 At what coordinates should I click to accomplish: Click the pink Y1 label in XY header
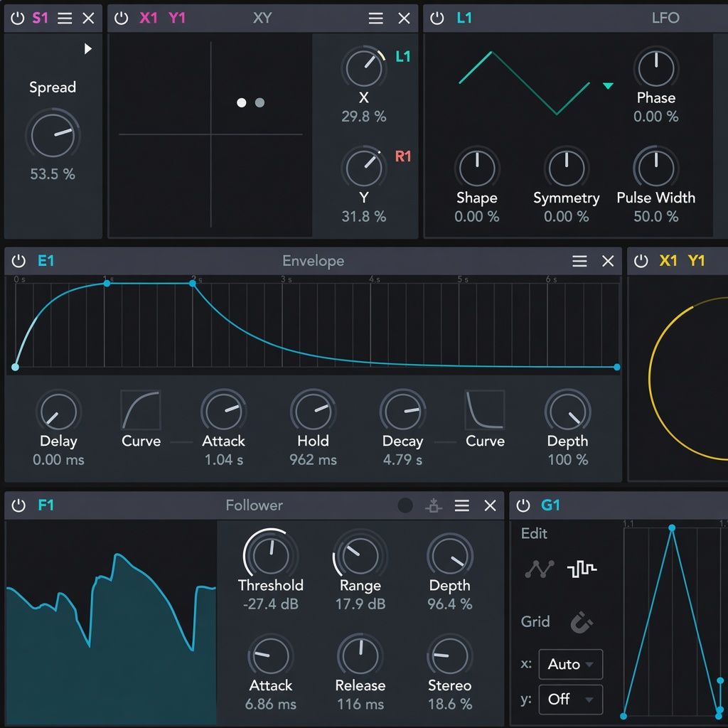(177, 18)
